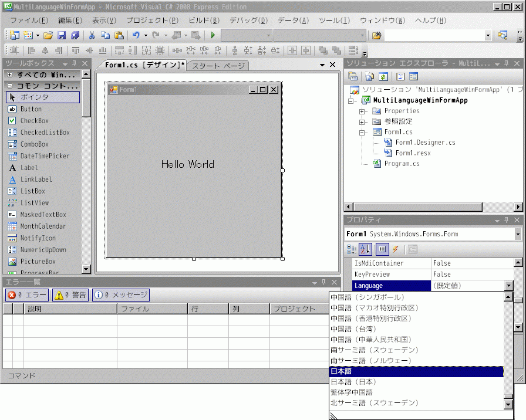Save the file with the floppy icon
526x420 pixels.
click(x=62, y=35)
